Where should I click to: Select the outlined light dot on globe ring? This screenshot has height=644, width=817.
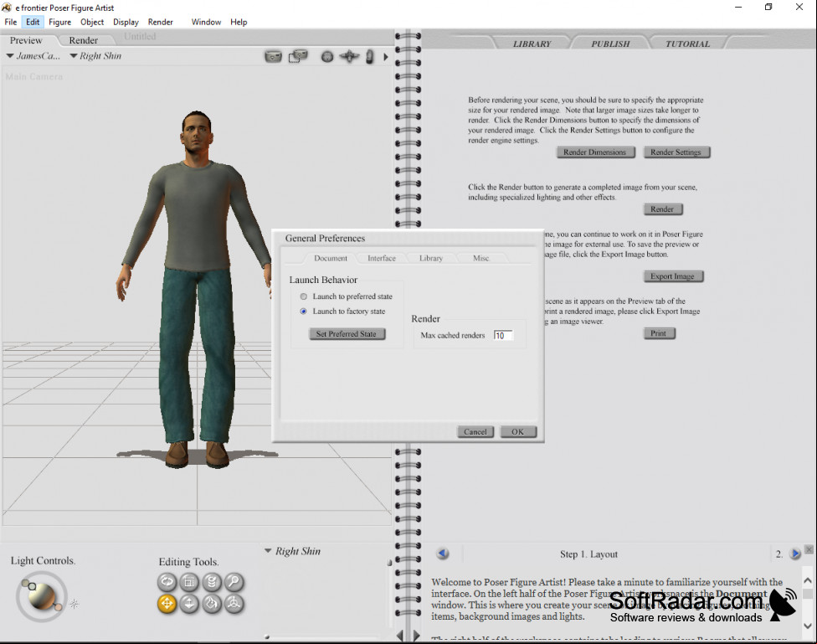click(x=33, y=587)
